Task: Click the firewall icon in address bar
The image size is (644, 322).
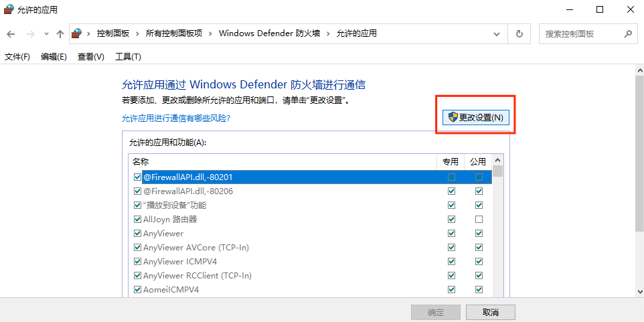Action: pos(76,33)
